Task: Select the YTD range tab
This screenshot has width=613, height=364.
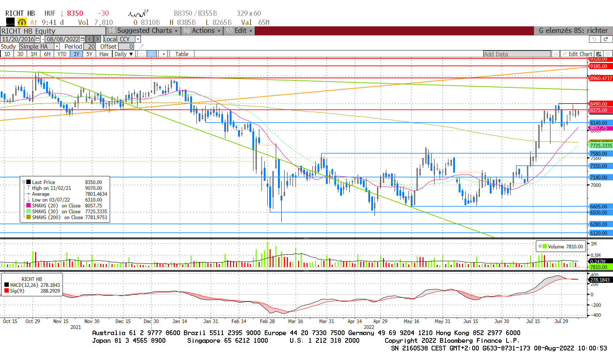Action: click(x=62, y=54)
